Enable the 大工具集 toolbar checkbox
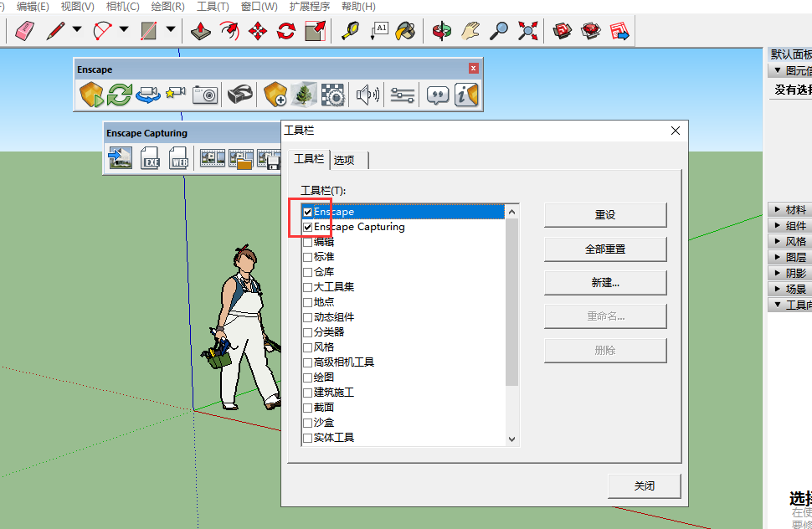The width and height of the screenshot is (812, 529). point(308,287)
